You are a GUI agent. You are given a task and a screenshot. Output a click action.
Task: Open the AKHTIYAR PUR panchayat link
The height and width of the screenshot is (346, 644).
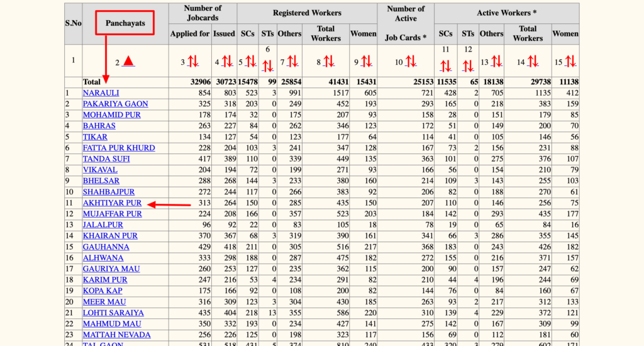pyautogui.click(x=112, y=203)
